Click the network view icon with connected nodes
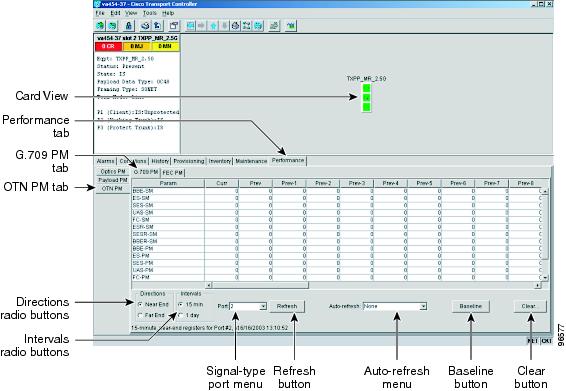Screen dimensions: 566x391 (247, 26)
